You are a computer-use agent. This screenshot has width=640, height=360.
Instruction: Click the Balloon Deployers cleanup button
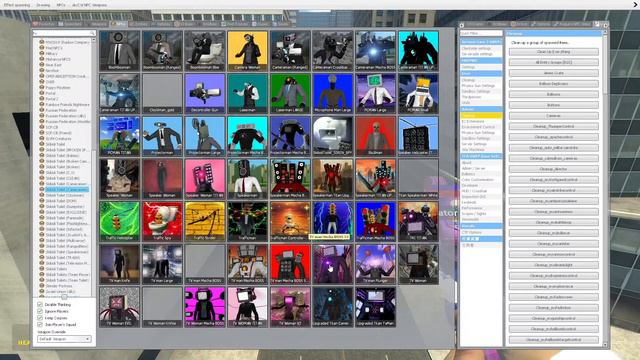pos(553,84)
